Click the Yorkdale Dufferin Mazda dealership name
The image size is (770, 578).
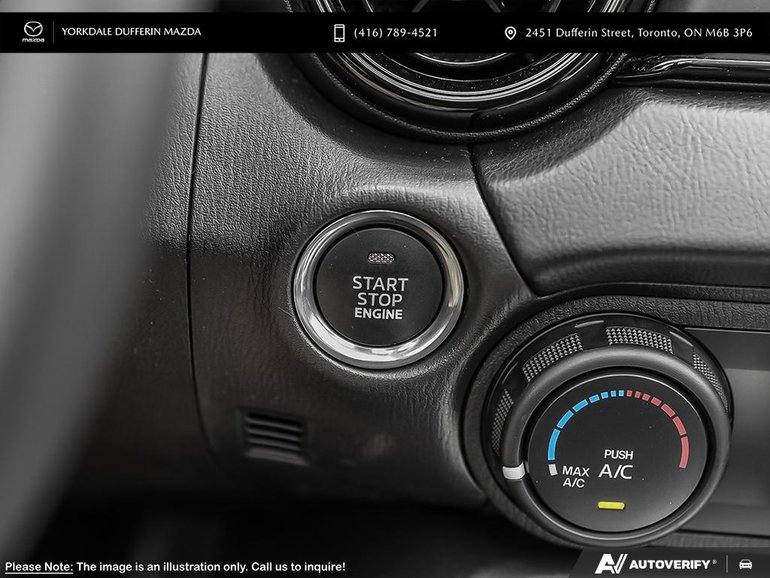point(131,32)
